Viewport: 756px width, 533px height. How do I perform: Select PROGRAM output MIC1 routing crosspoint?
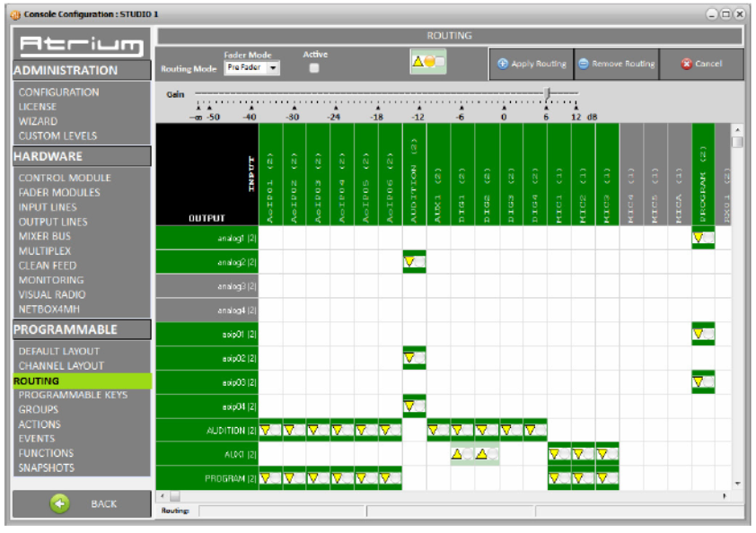coord(558,478)
